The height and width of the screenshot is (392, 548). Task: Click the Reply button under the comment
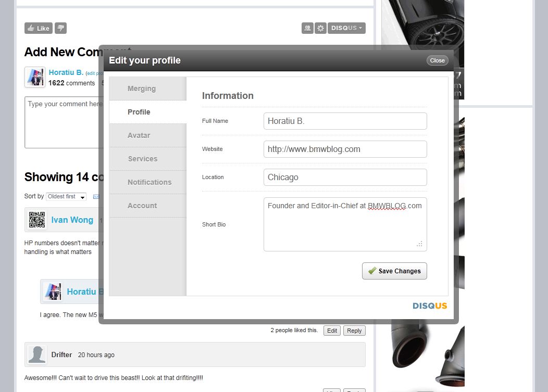point(354,331)
